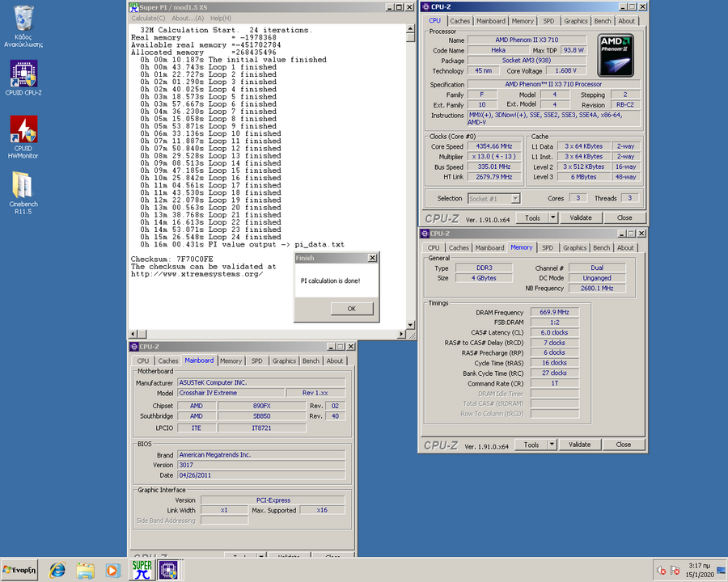The image size is (728, 582).
Task: Click Validate in CPU-Z CPU window
Action: point(580,217)
